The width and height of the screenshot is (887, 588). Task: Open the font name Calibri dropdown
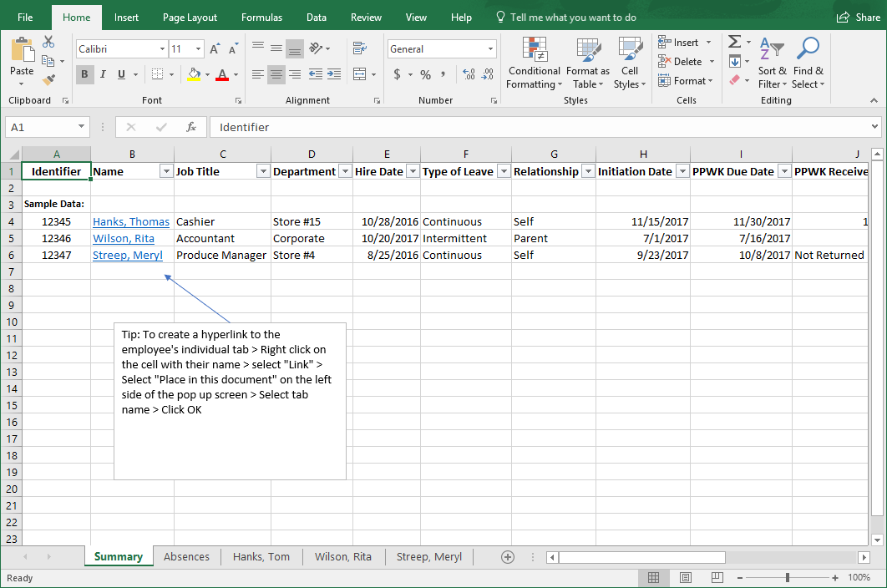tap(162, 49)
